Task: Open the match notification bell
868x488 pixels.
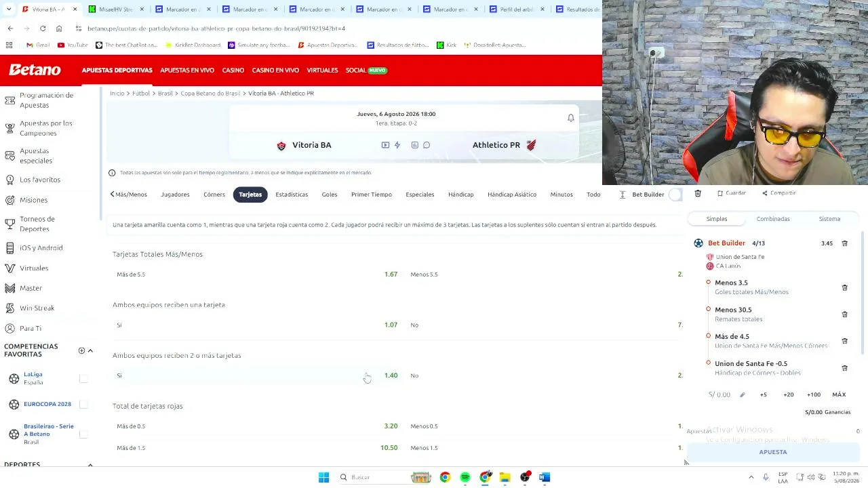Action: [x=571, y=118]
